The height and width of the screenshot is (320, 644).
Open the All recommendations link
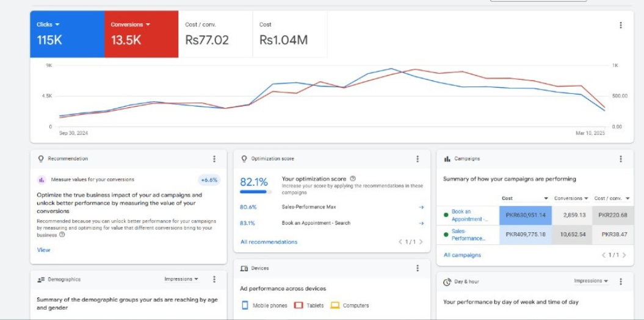tap(269, 242)
